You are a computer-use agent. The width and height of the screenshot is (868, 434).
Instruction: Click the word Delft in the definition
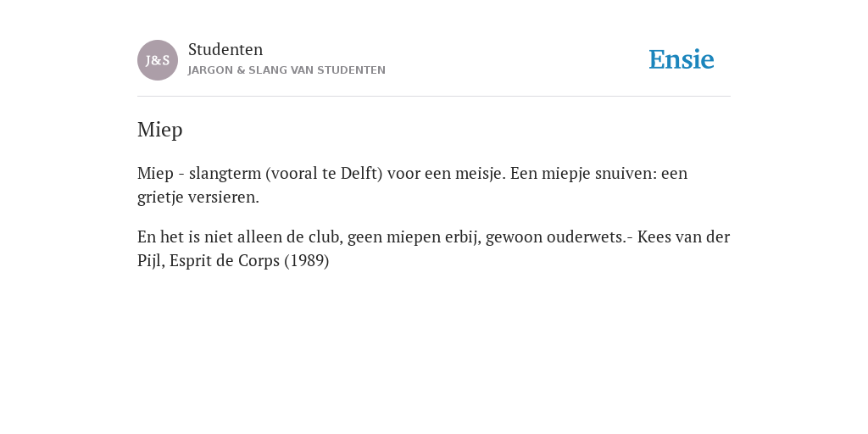coord(361,173)
